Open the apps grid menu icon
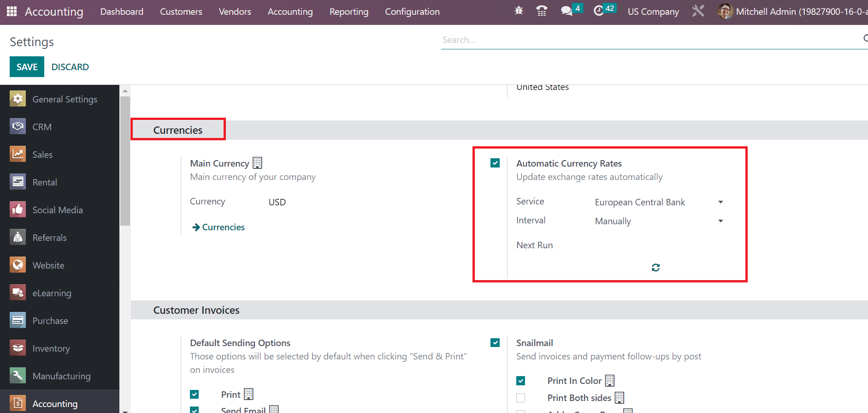Screen dimensions: 868x413 coord(12,11)
